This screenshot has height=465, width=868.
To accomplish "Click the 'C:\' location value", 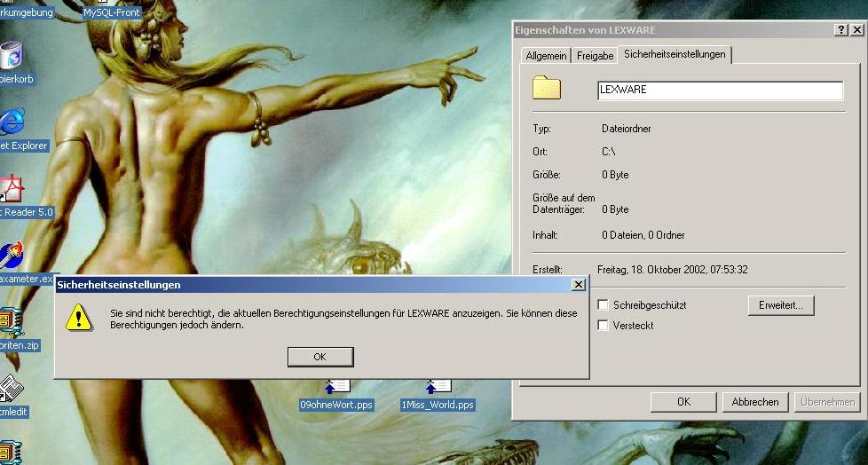I will coord(608,152).
